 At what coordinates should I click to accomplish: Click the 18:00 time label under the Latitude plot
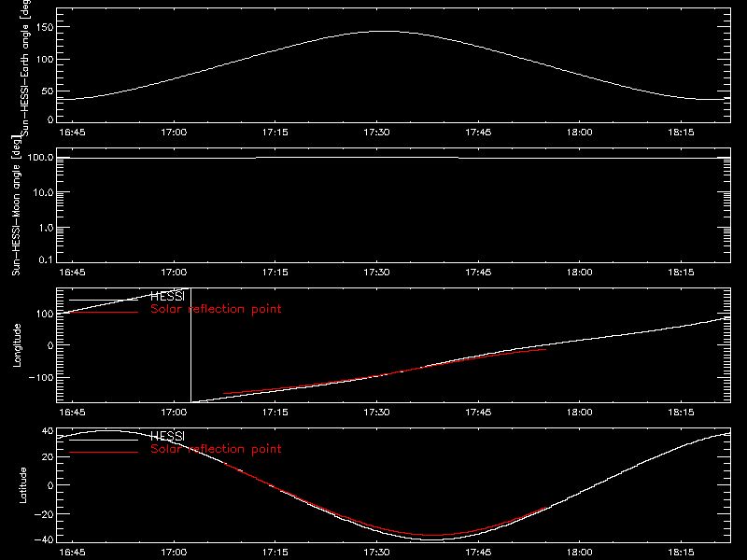point(579,553)
